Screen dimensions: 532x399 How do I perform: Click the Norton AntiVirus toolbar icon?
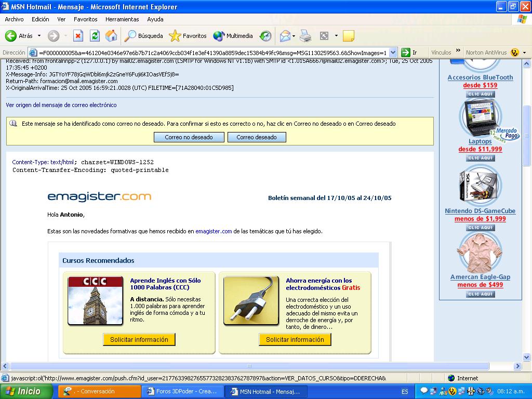(x=515, y=52)
